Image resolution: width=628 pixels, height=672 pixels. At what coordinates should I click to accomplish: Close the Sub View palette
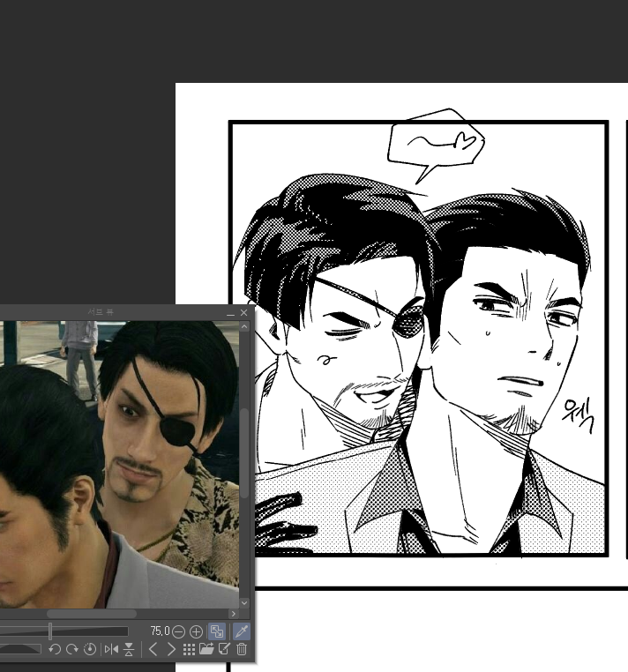[x=244, y=313]
